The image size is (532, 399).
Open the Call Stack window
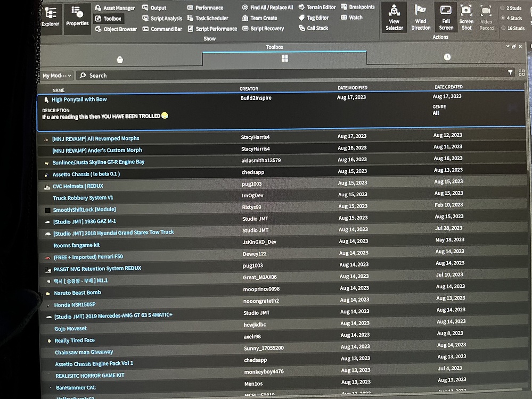[x=314, y=28]
